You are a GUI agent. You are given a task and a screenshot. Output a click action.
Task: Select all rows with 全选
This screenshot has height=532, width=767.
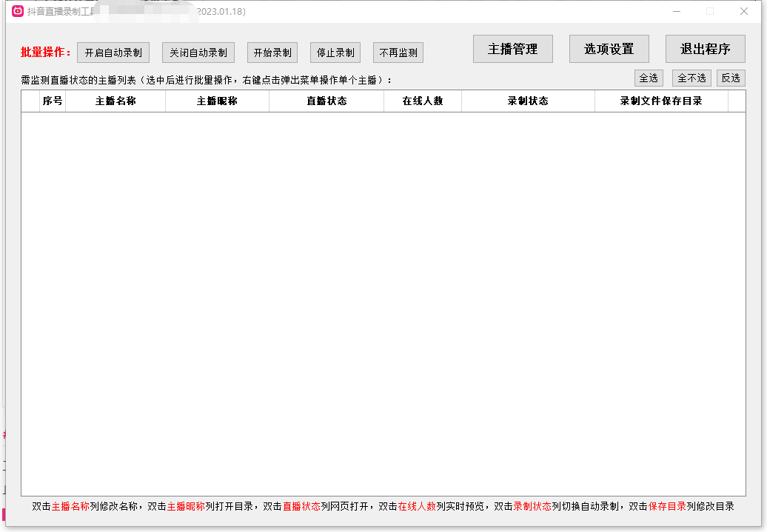coord(649,78)
